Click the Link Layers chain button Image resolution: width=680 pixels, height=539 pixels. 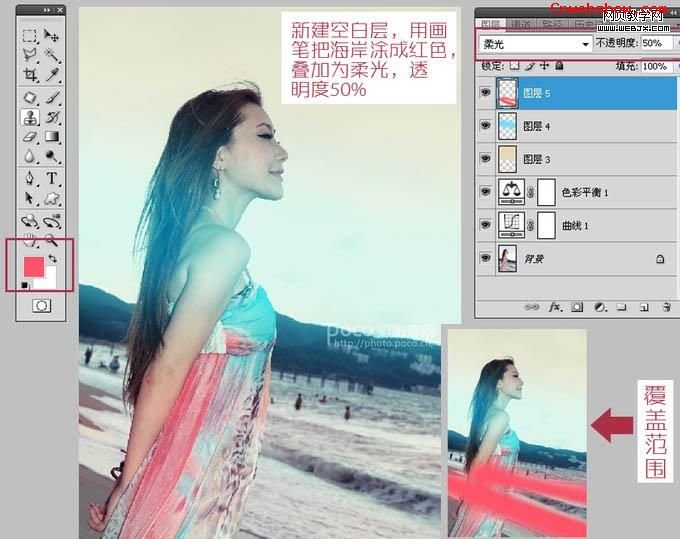click(x=532, y=307)
